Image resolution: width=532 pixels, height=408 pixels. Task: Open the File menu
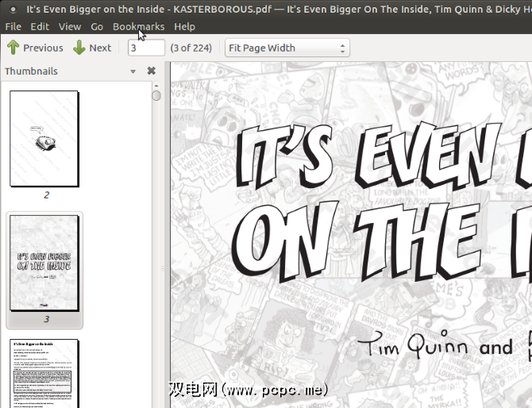13,26
